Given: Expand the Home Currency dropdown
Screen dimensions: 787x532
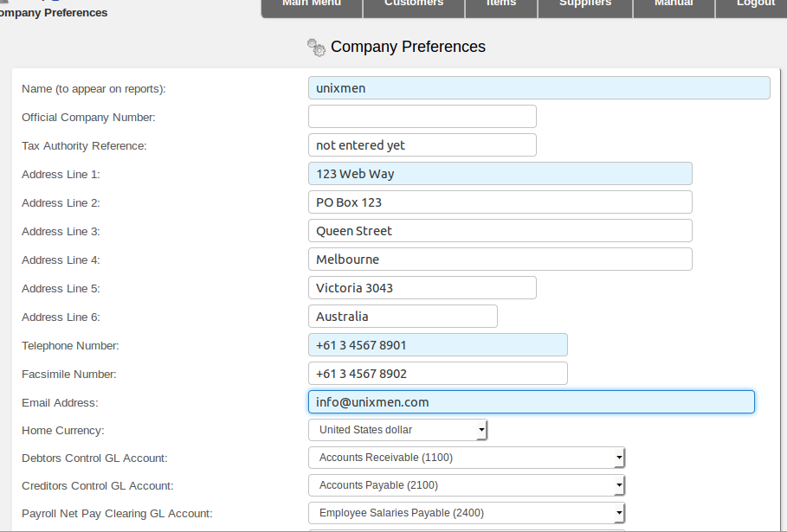Looking at the screenshot, I should (x=397, y=430).
